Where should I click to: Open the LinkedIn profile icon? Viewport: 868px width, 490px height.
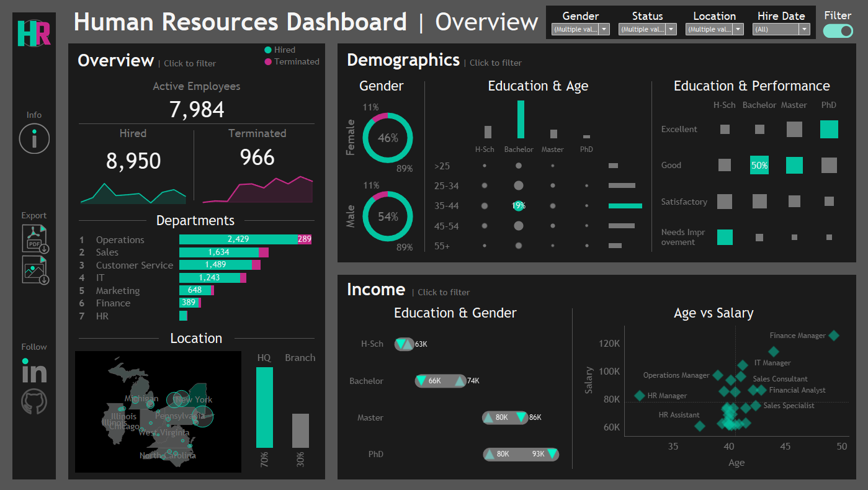(34, 371)
